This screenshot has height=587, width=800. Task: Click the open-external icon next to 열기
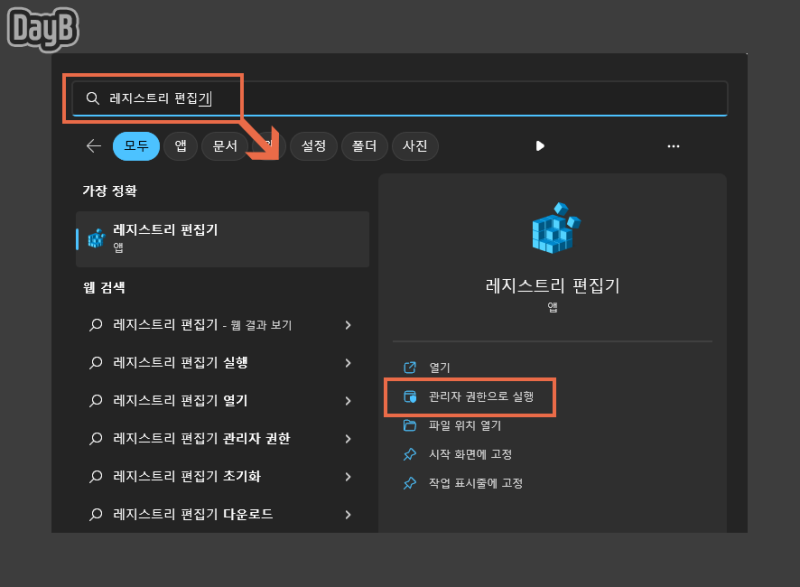click(x=410, y=367)
